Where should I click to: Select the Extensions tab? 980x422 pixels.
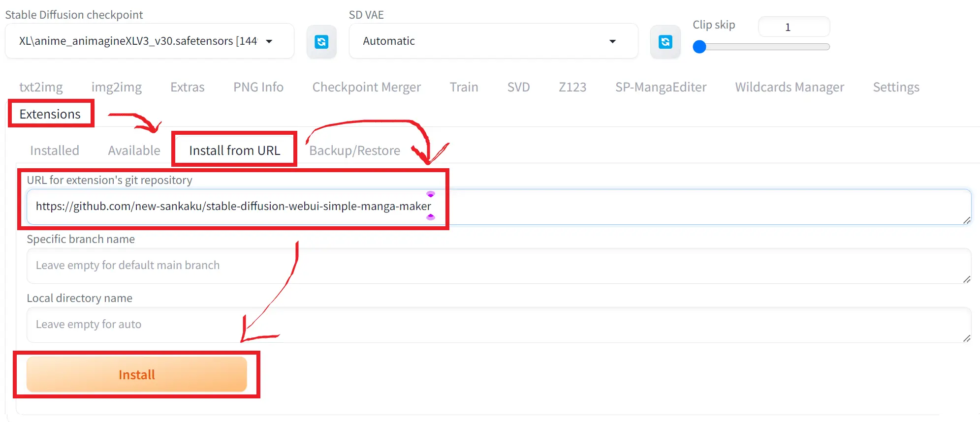(50, 114)
